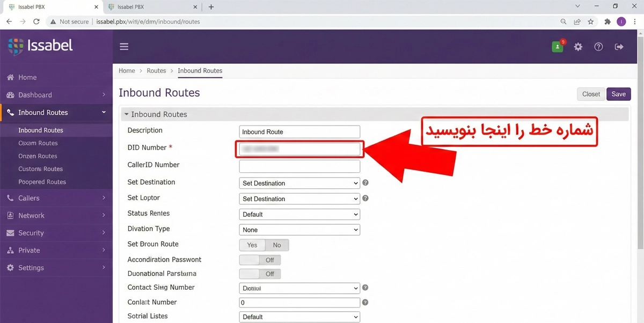Click the DID Number input field
Screen dimensions: 644x323
pyautogui.click(x=299, y=149)
